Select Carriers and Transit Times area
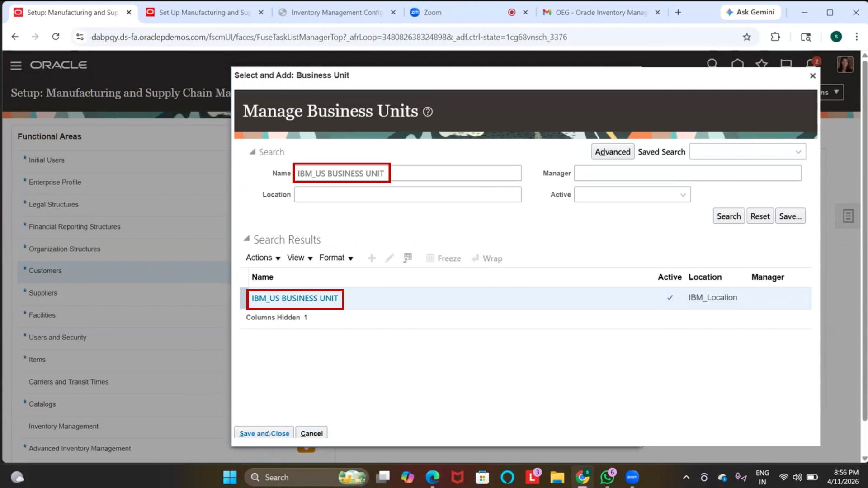This screenshot has width=868, height=488. pyautogui.click(x=68, y=382)
